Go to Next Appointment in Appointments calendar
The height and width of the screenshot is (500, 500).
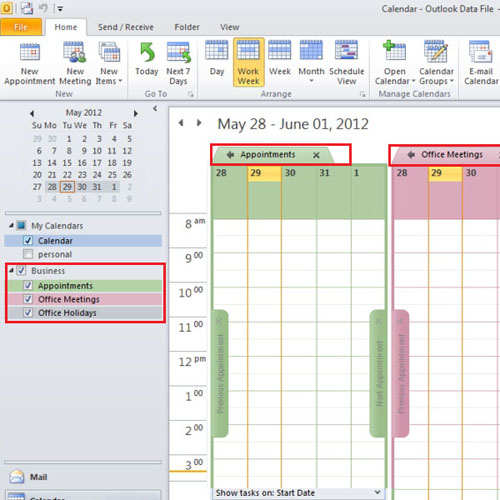378,373
